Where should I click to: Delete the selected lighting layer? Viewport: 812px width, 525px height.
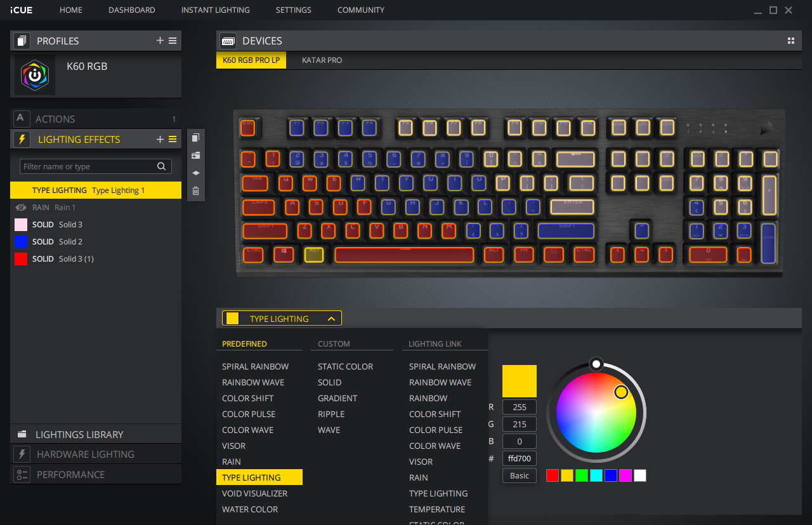point(195,190)
